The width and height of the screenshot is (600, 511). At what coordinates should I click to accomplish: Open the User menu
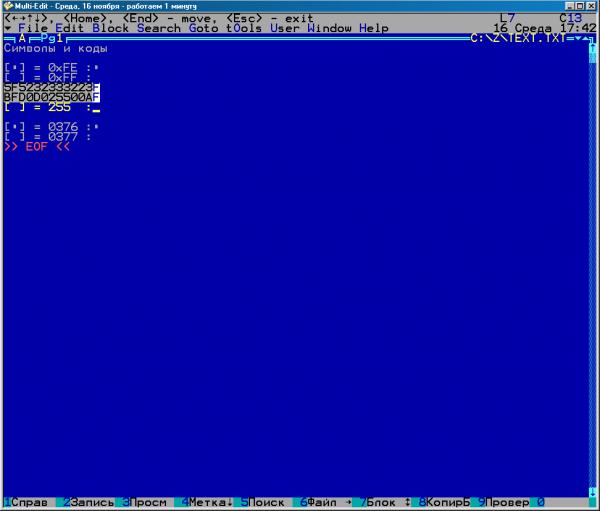(285, 28)
